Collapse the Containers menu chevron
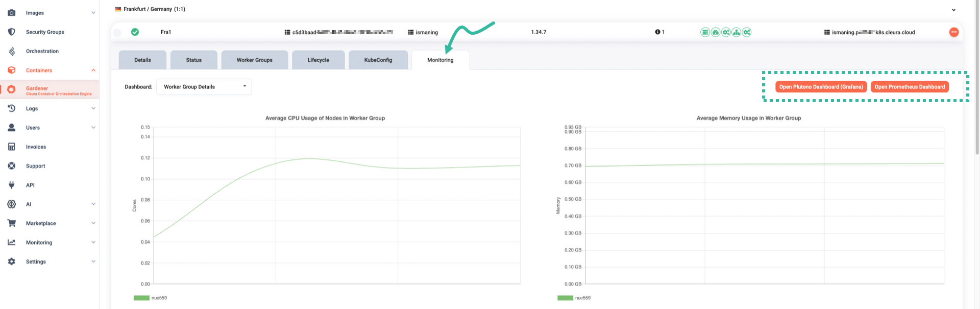Image resolution: width=980 pixels, height=309 pixels. [x=93, y=70]
